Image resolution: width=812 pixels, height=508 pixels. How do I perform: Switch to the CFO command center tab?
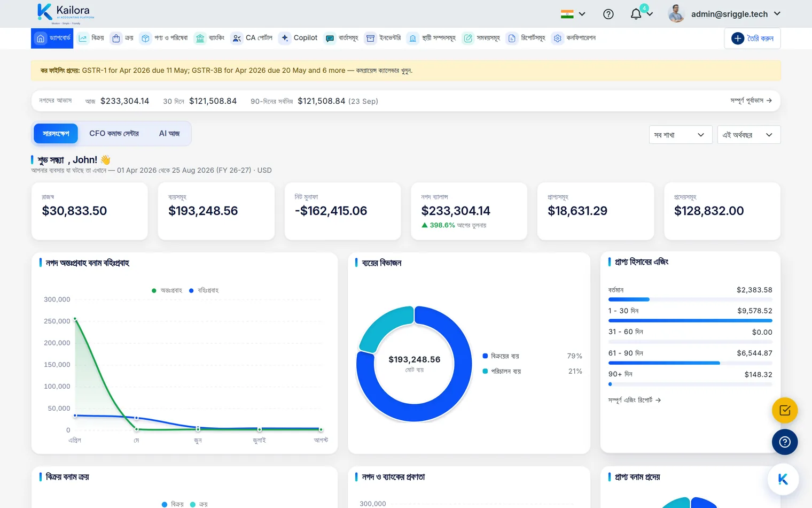[x=114, y=134]
